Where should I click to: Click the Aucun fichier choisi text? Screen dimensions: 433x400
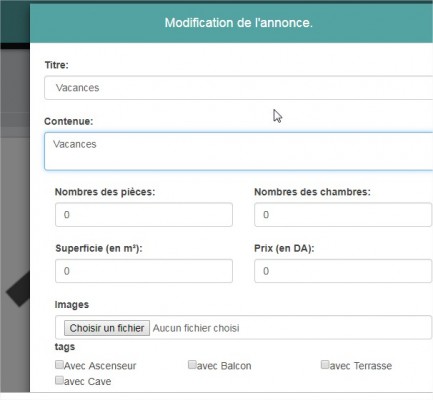196,328
